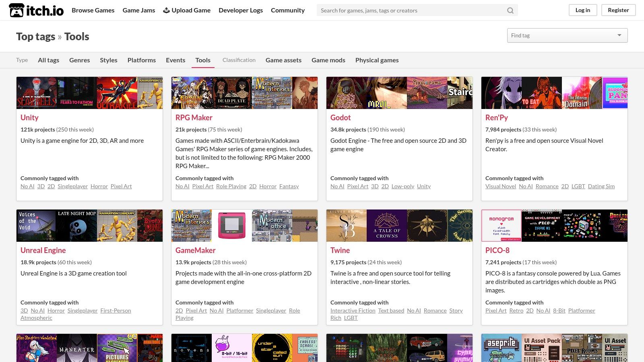This screenshot has height=362, width=644.
Task: Click ULTRAKILL thumbnail in Unity card
Action: coord(117,93)
